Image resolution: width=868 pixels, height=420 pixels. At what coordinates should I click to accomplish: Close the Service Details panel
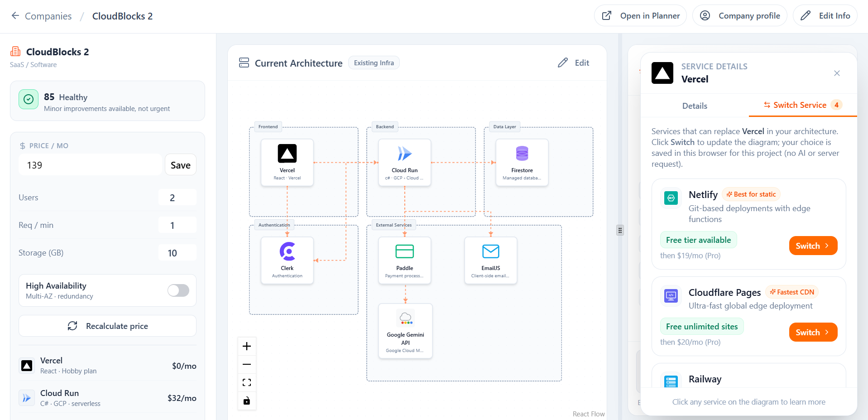coord(837,73)
